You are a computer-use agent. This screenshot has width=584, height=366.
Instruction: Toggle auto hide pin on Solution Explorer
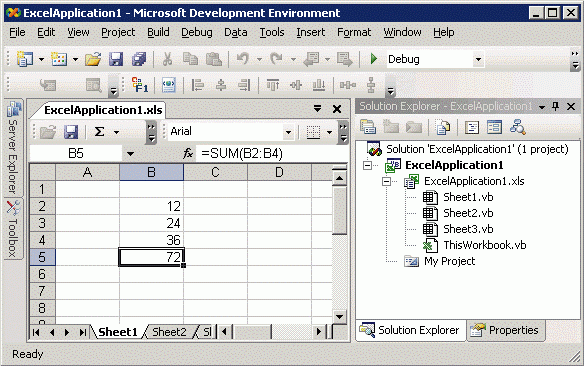click(x=556, y=107)
